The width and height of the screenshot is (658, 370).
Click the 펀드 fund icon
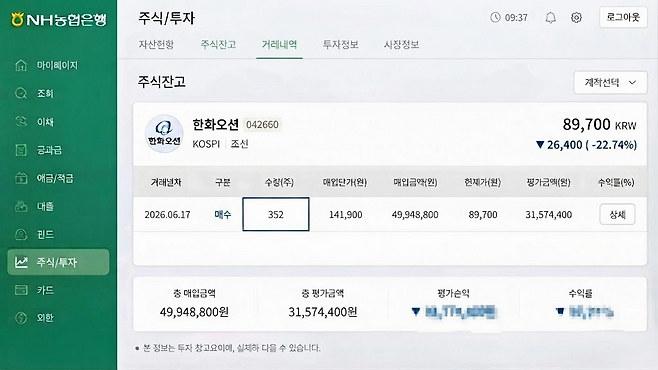click(x=21, y=234)
